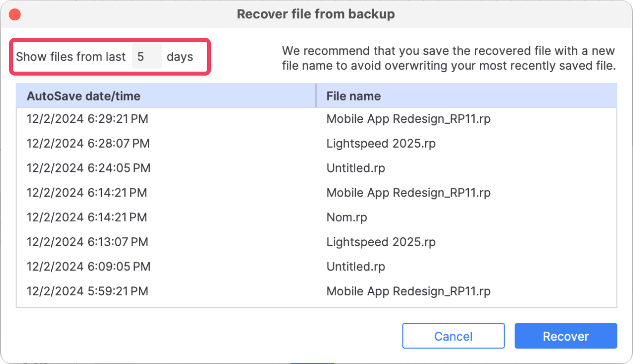Click the Show files from last label
This screenshot has height=364, width=633.
click(71, 57)
